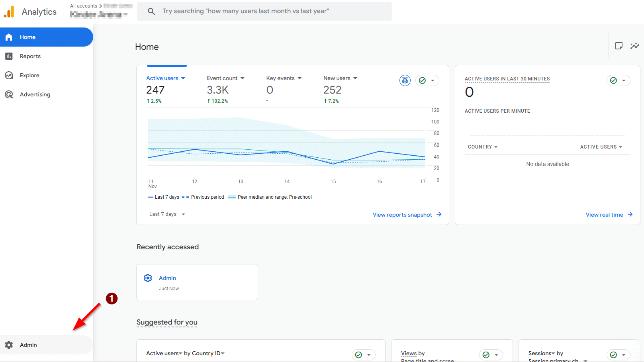Open the recently accessed Admin card
The image size is (644, 362).
pos(197,282)
